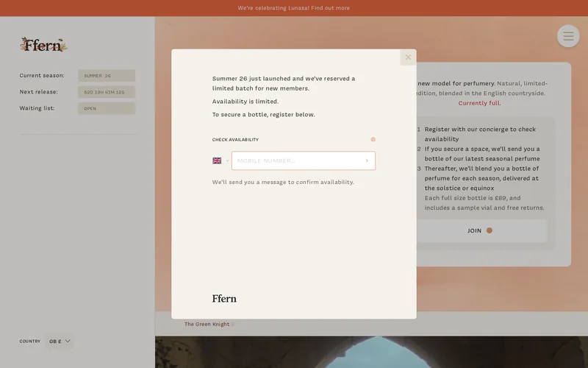The width and height of the screenshot is (588, 368).
Task: Click the Ffern logo in sidebar
Action: click(43, 45)
